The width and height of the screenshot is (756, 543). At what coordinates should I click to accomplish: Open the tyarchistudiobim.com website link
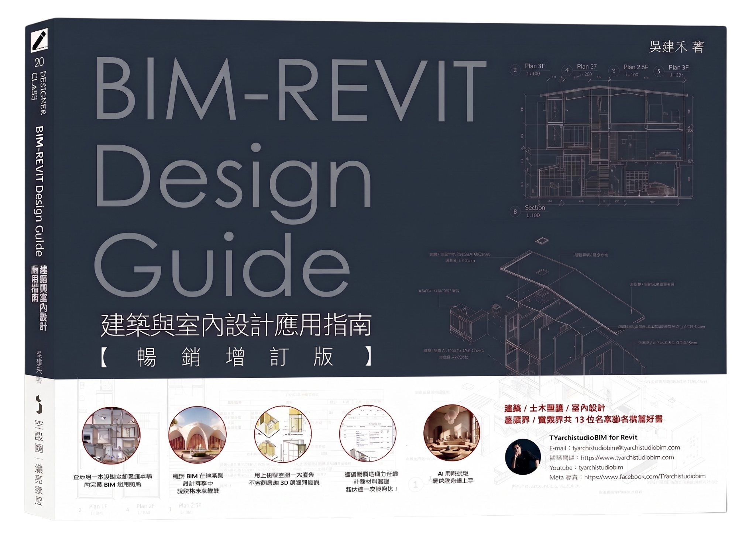(x=627, y=458)
